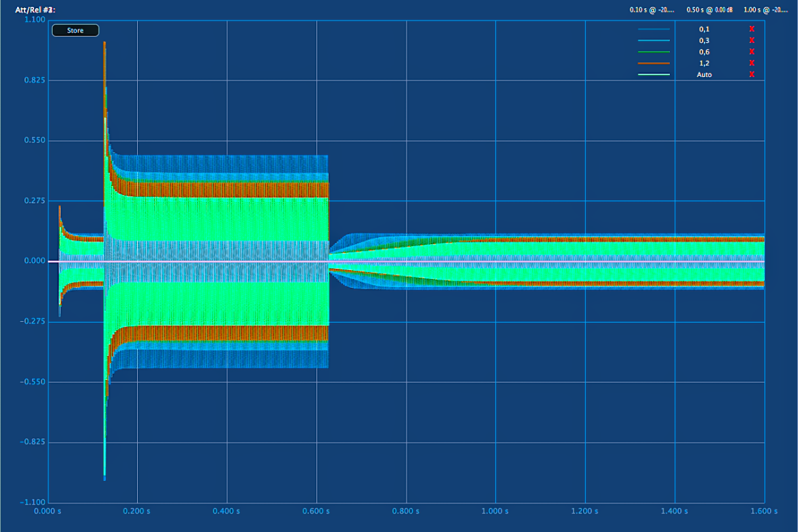Select the "-0.825" y-axis label
The image size is (798, 532).
click(x=33, y=441)
